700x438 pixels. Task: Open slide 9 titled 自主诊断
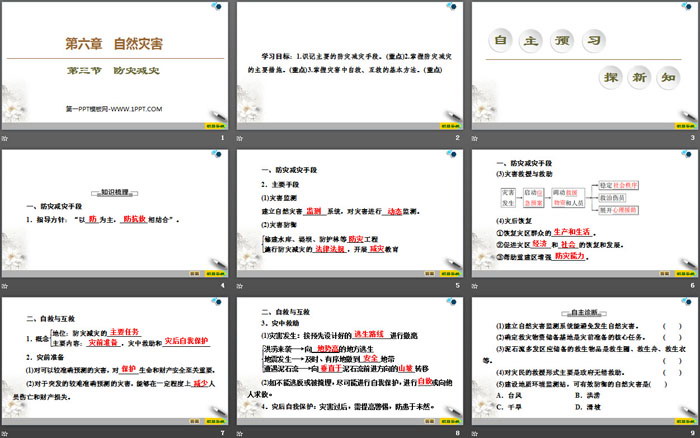click(x=584, y=360)
